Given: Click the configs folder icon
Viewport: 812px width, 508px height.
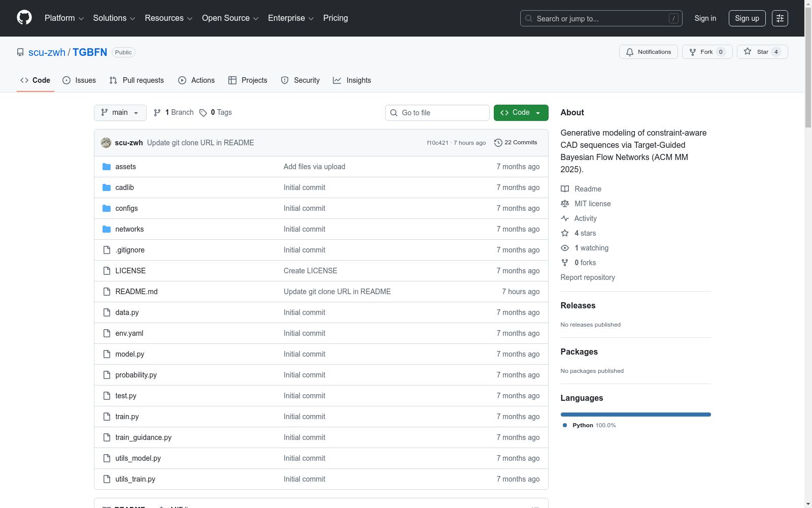Looking at the screenshot, I should click(107, 208).
